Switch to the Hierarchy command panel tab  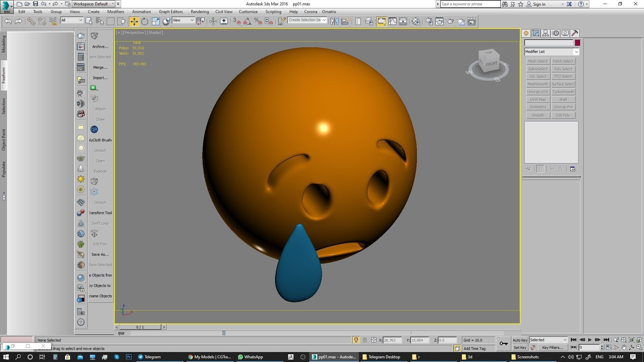click(545, 33)
